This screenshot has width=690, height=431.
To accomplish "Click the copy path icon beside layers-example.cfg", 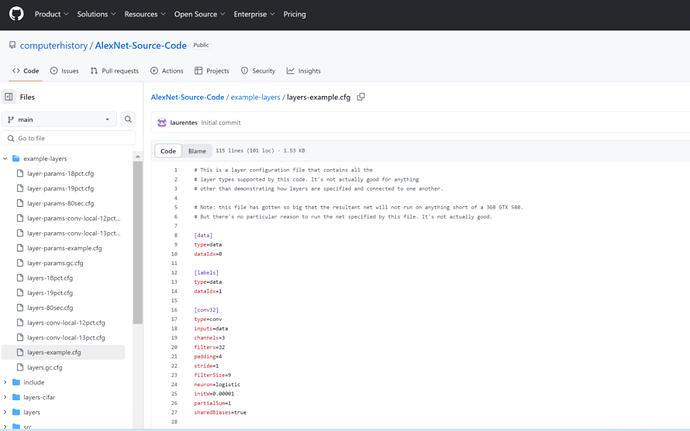I will 361,97.
